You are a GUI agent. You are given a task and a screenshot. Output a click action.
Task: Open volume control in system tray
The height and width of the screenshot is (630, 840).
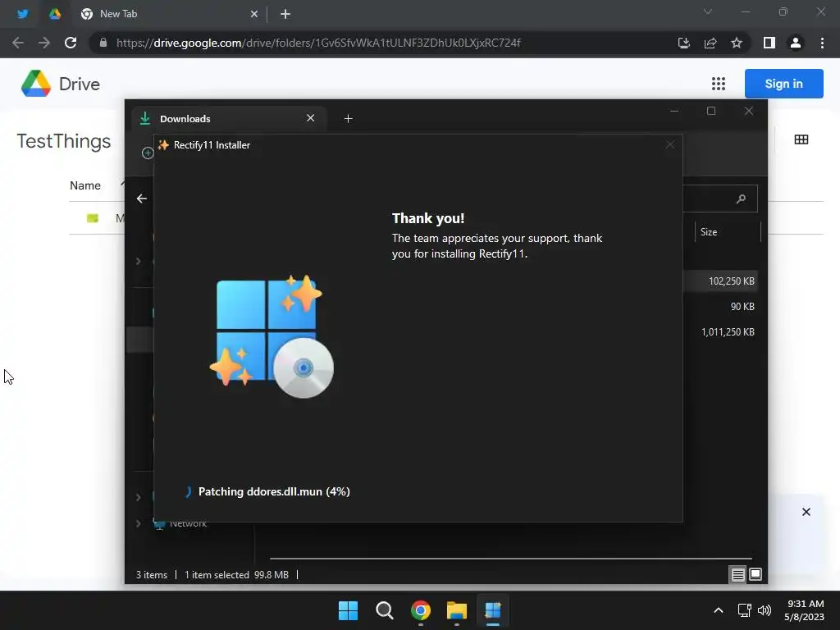765,610
